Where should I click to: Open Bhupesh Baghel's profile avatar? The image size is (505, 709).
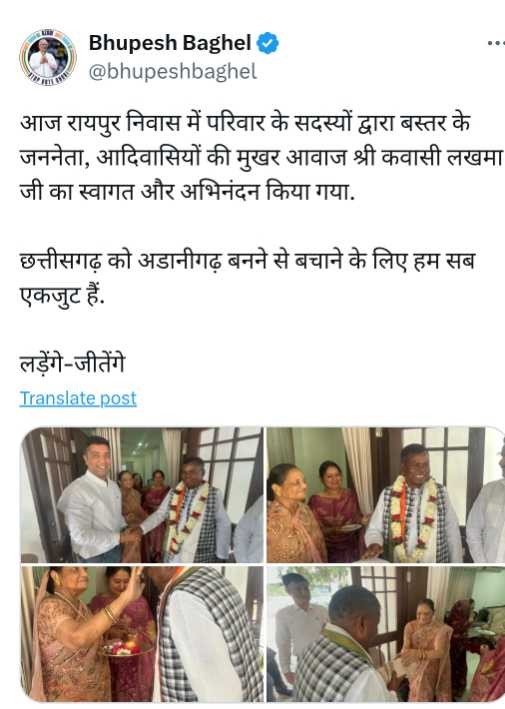coord(47,57)
